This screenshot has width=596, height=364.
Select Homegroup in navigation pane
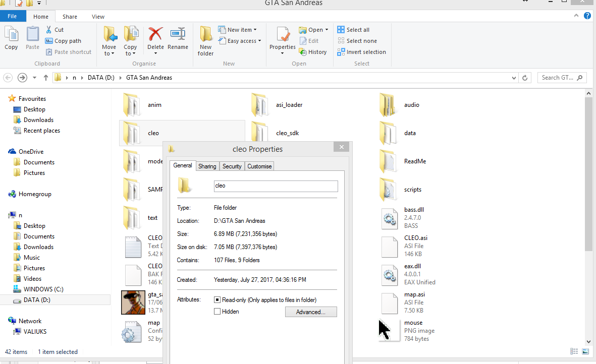pyautogui.click(x=30, y=194)
